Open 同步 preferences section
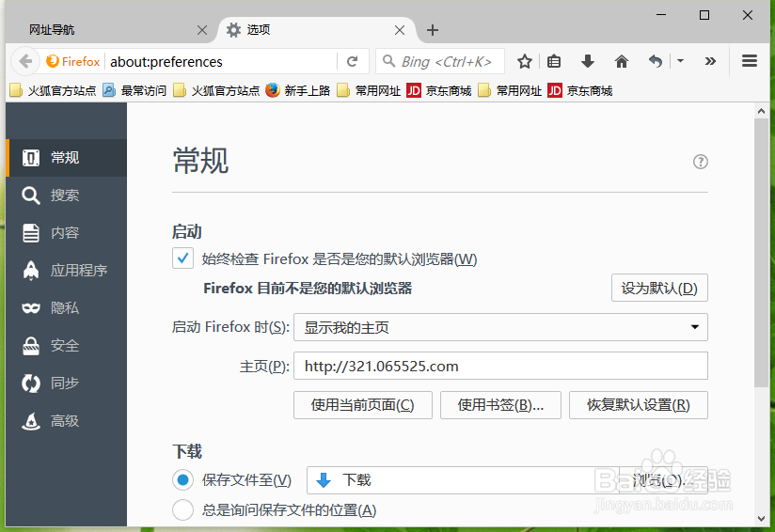Image resolution: width=775 pixels, height=532 pixels. 66,383
